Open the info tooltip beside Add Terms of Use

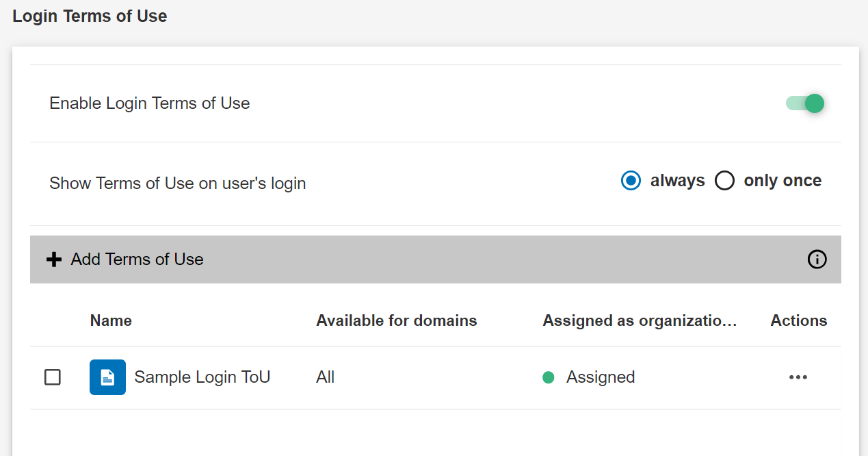817,259
